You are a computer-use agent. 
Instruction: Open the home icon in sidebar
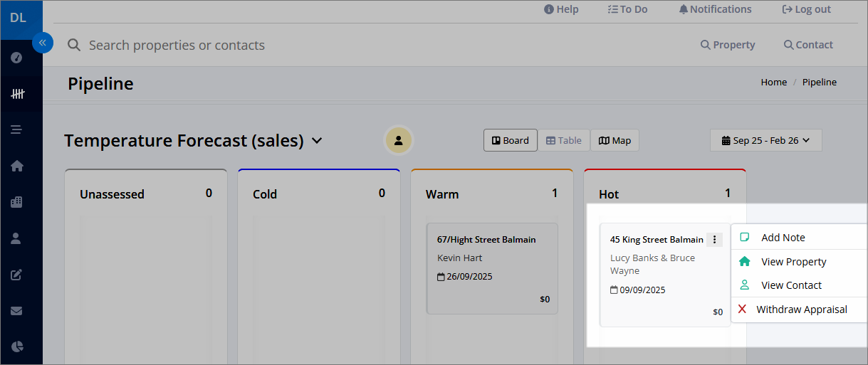point(17,166)
